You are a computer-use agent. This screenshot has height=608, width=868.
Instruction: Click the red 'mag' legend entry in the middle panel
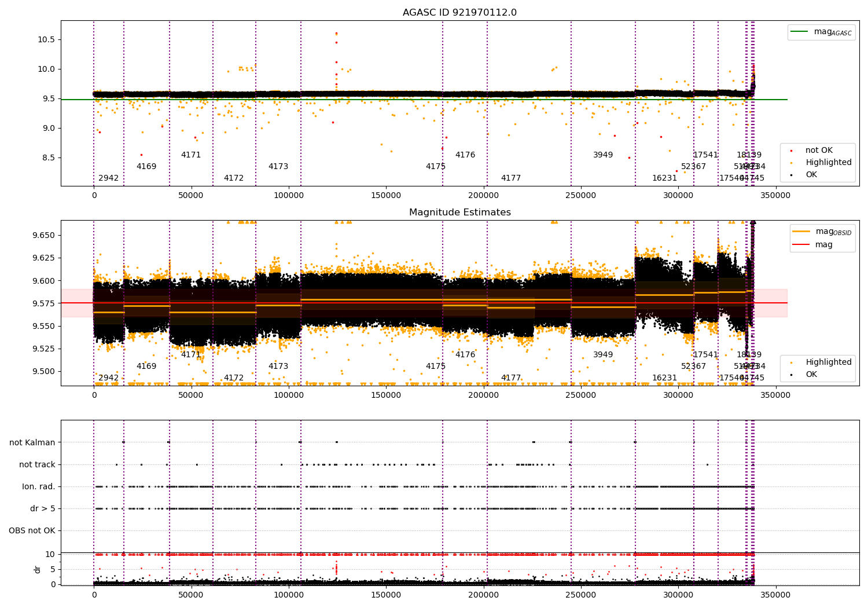(x=813, y=244)
